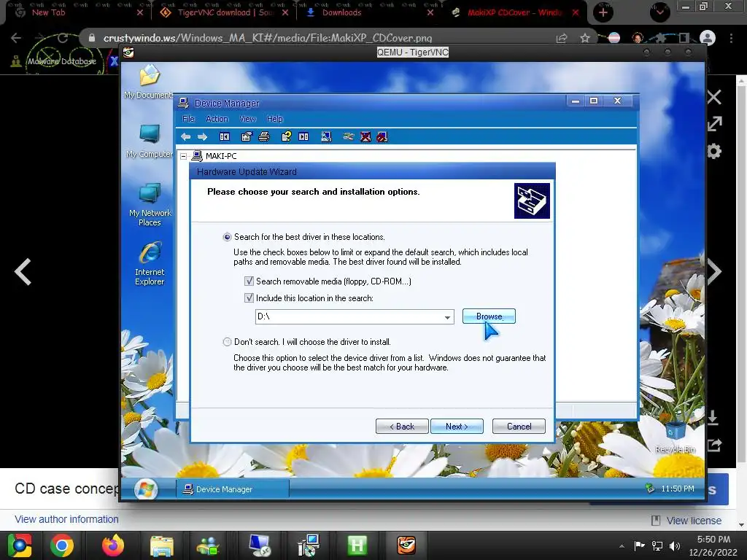The height and width of the screenshot is (560, 747).
Task: Toggle console tree pane icon in toolbar
Action: 225,137
